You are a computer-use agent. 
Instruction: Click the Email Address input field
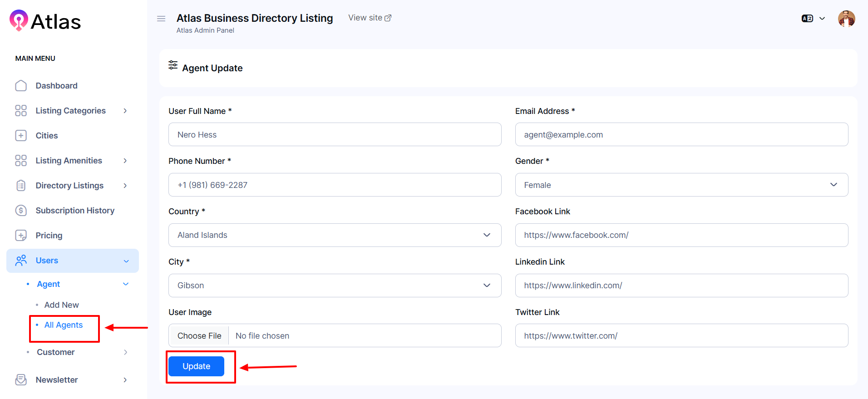pos(681,135)
